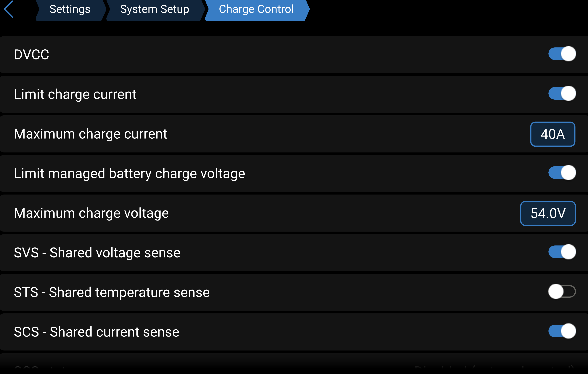Enable STS Shared temperature sense switch

click(x=562, y=292)
